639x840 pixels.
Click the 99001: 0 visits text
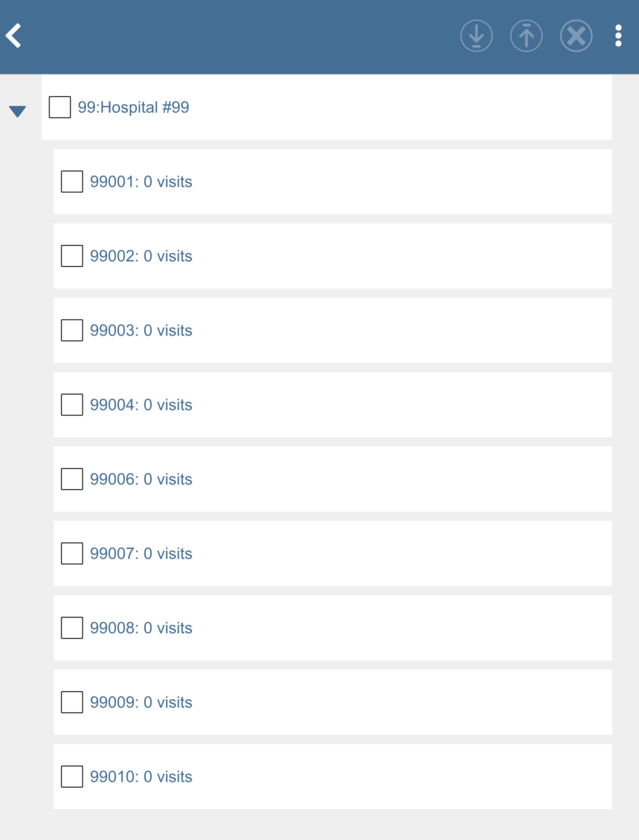(x=141, y=182)
